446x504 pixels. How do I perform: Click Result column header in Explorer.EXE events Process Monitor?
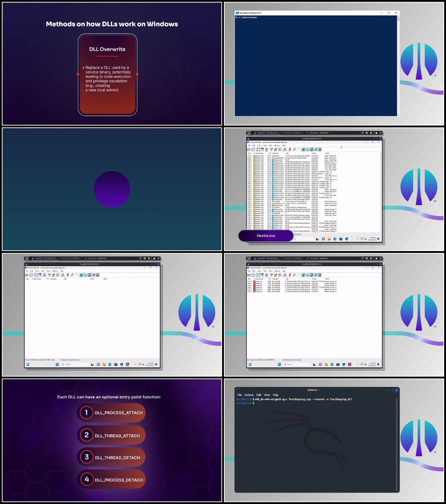click(x=315, y=153)
